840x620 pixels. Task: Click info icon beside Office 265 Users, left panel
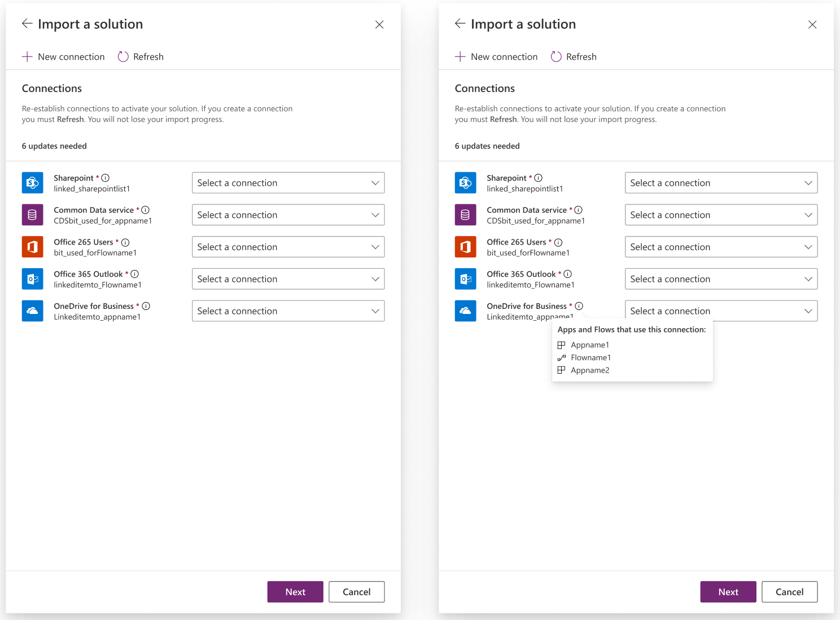point(125,242)
